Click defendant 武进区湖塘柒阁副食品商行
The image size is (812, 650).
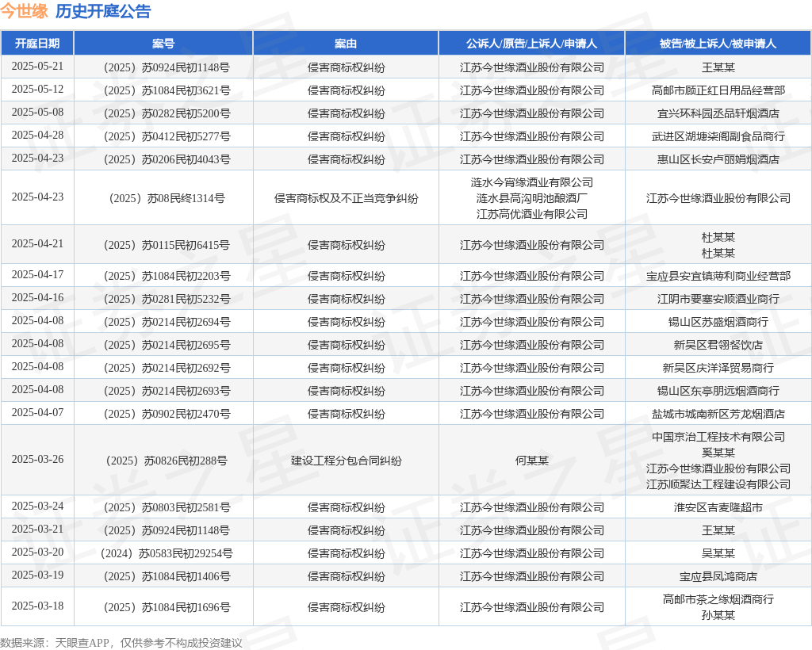pyautogui.click(x=718, y=136)
